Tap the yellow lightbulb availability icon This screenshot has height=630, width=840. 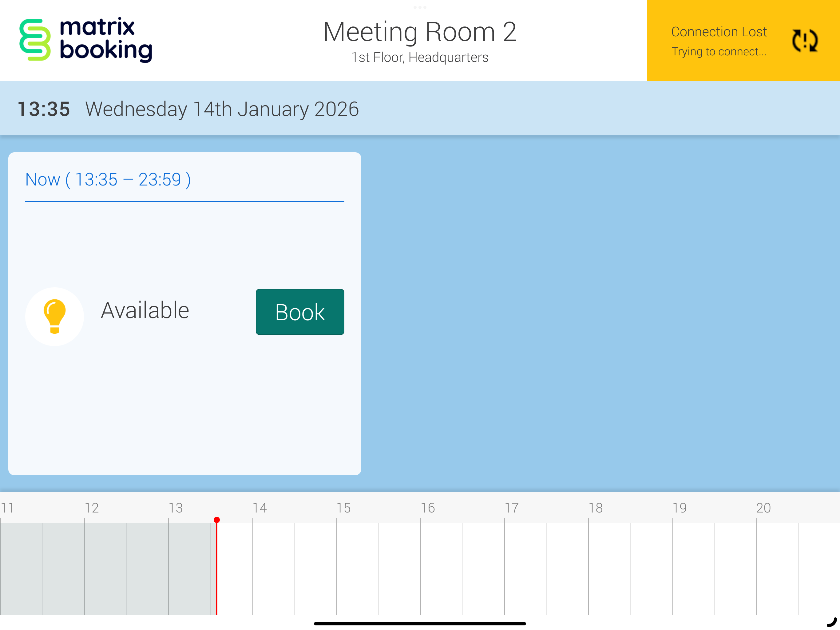pos(55,316)
